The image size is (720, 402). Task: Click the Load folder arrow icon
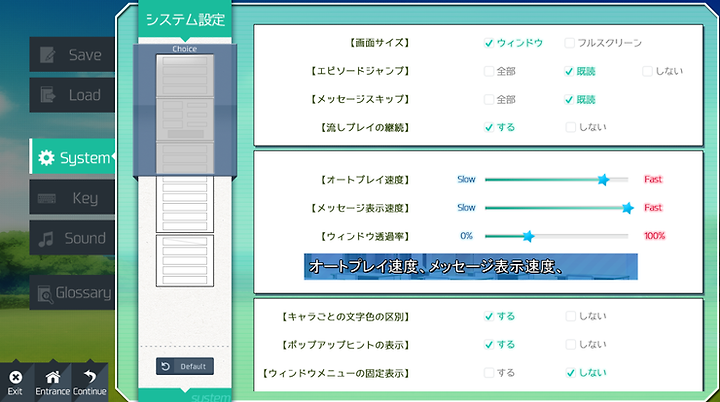pos(48,95)
